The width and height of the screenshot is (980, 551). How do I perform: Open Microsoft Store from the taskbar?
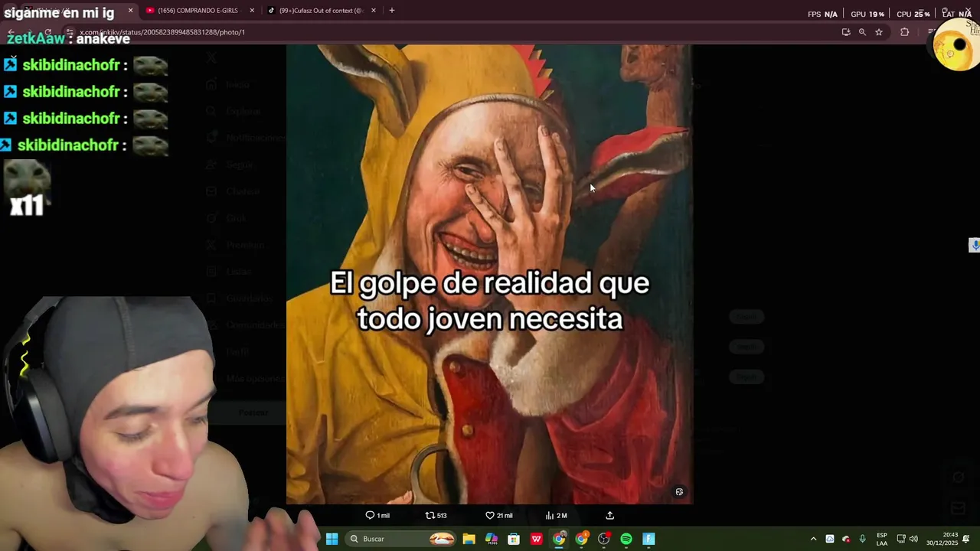pos(514,539)
